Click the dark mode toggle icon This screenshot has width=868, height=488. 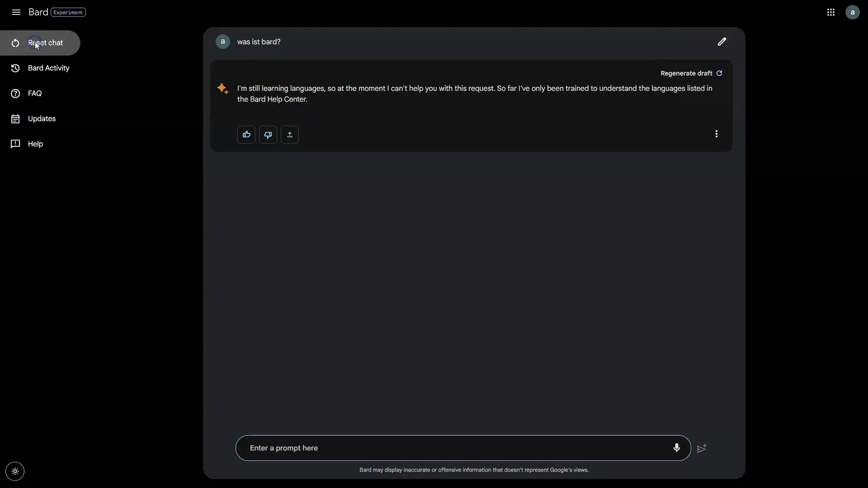15,471
